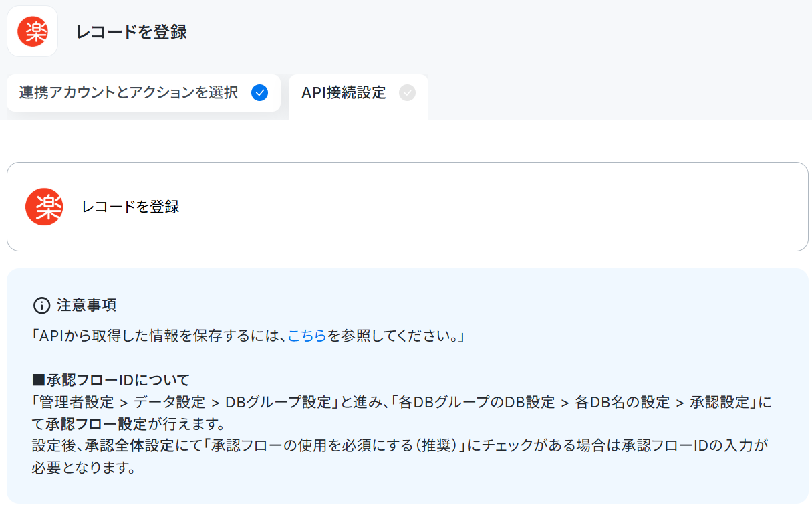Click the grey checkmark beside API接続設定

point(407,93)
